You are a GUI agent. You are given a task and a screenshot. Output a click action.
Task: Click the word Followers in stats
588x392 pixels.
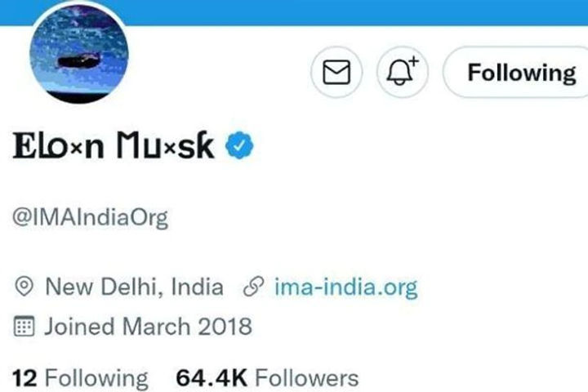(x=307, y=378)
